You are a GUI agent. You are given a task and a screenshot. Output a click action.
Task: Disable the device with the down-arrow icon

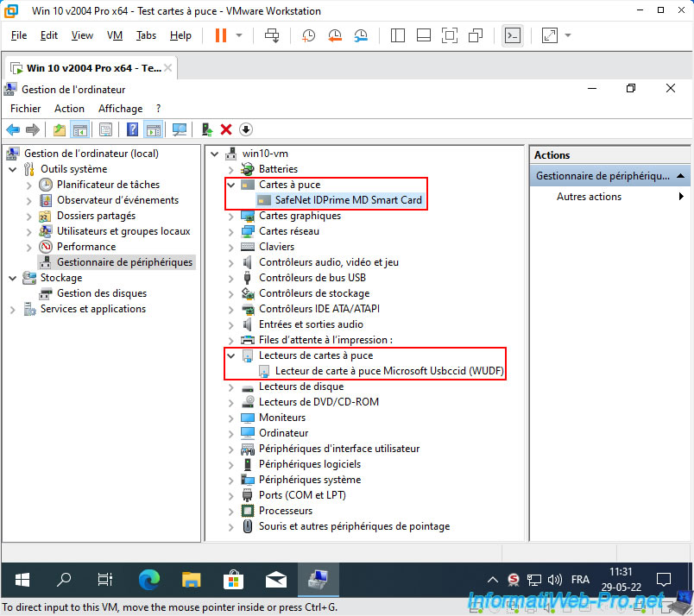click(x=246, y=129)
